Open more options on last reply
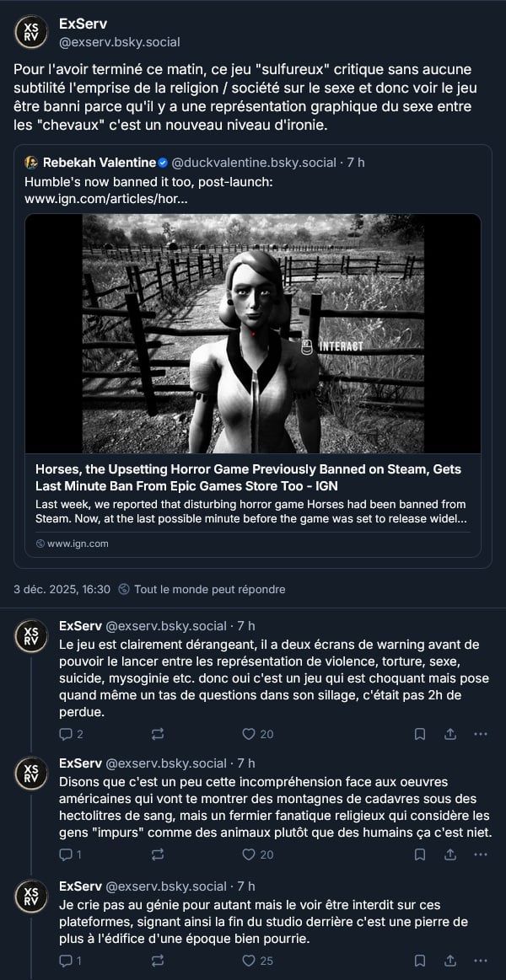The width and height of the screenshot is (506, 980). pos(481,961)
